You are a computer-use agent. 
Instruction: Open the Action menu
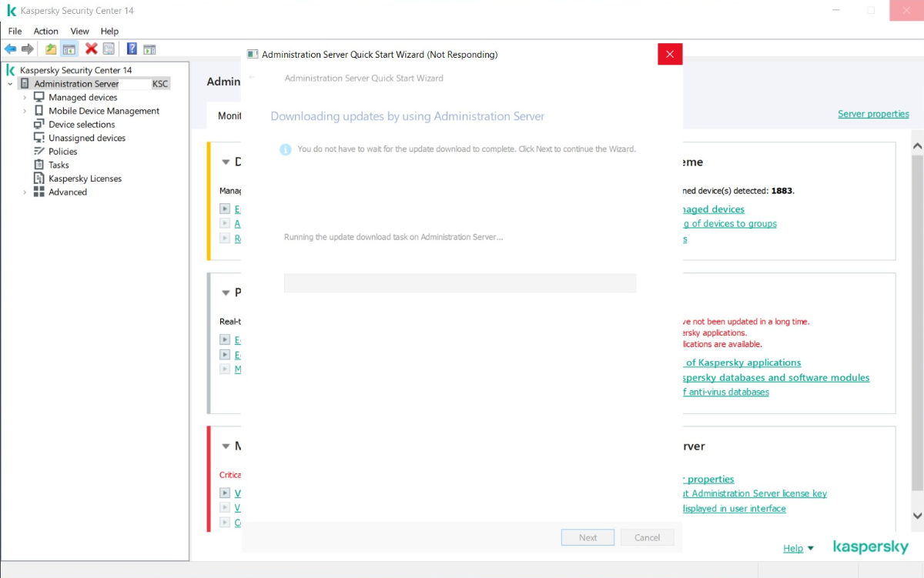tap(45, 32)
